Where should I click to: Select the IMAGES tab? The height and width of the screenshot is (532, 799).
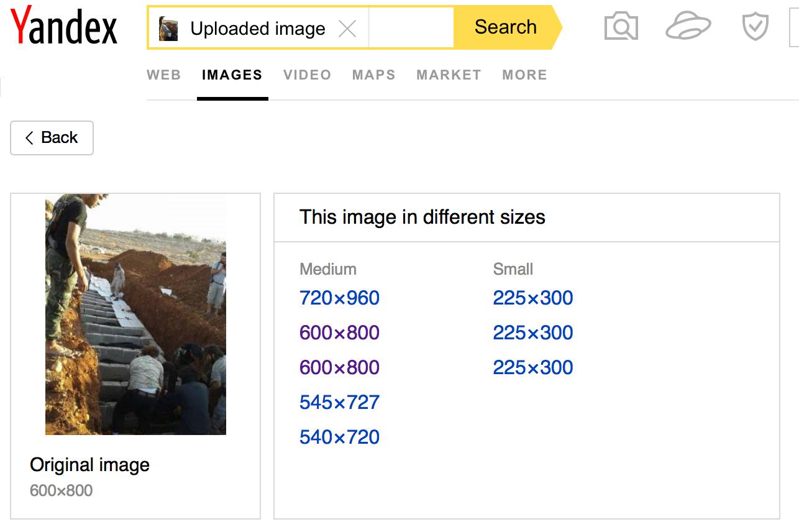[x=232, y=75]
